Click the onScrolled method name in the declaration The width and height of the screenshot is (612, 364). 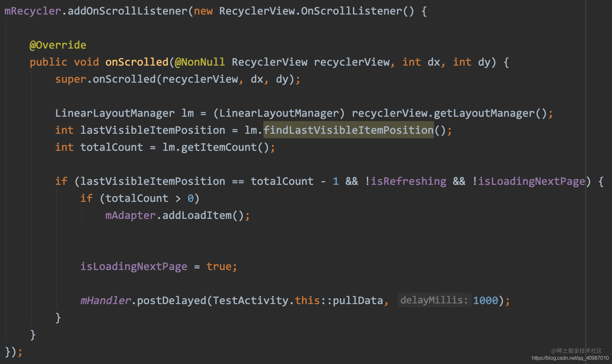tap(137, 62)
